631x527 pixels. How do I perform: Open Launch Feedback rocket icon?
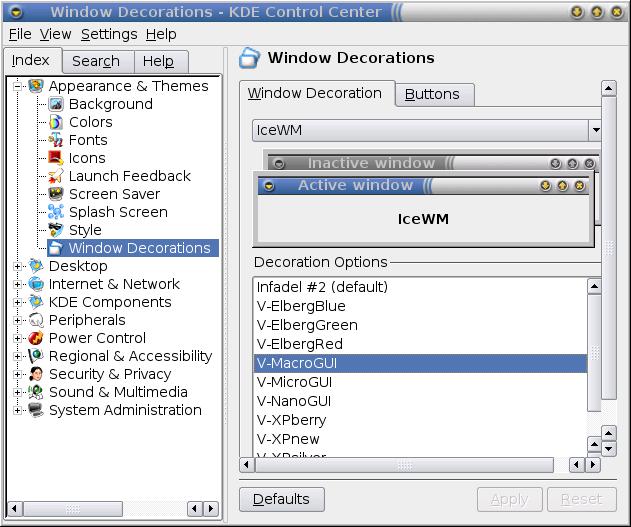point(56,176)
